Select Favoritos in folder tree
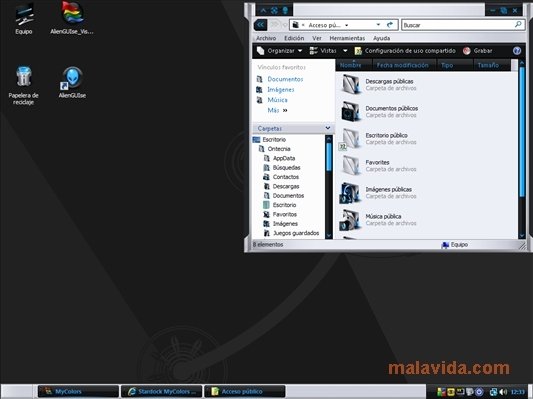This screenshot has height=399, width=533. click(285, 214)
